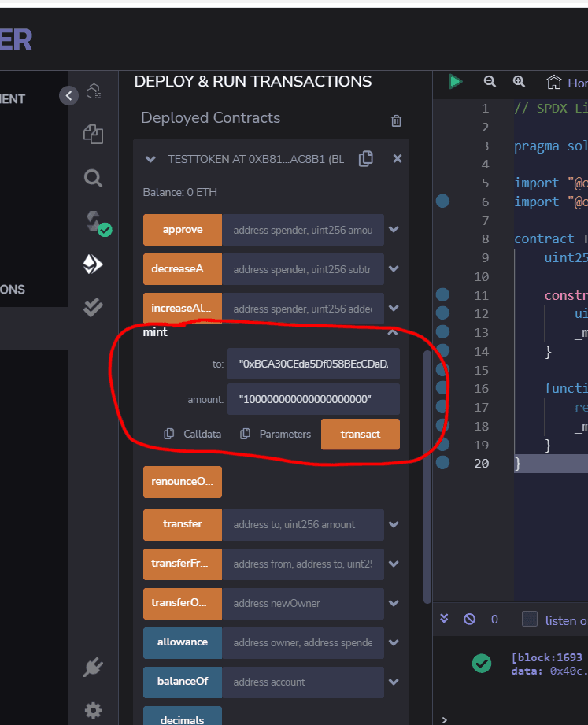Open the File Explorer sidebar icon
Image resolution: width=588 pixels, height=725 pixels.
93,135
